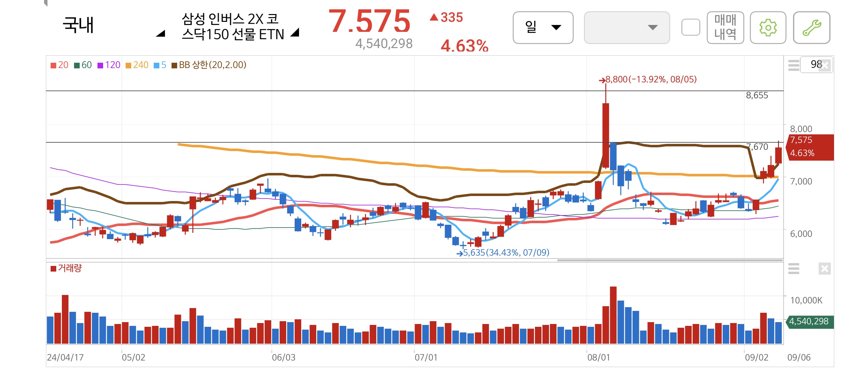This screenshot has width=868, height=378.
Task: Open the wrench tools icon
Action: 811,27
